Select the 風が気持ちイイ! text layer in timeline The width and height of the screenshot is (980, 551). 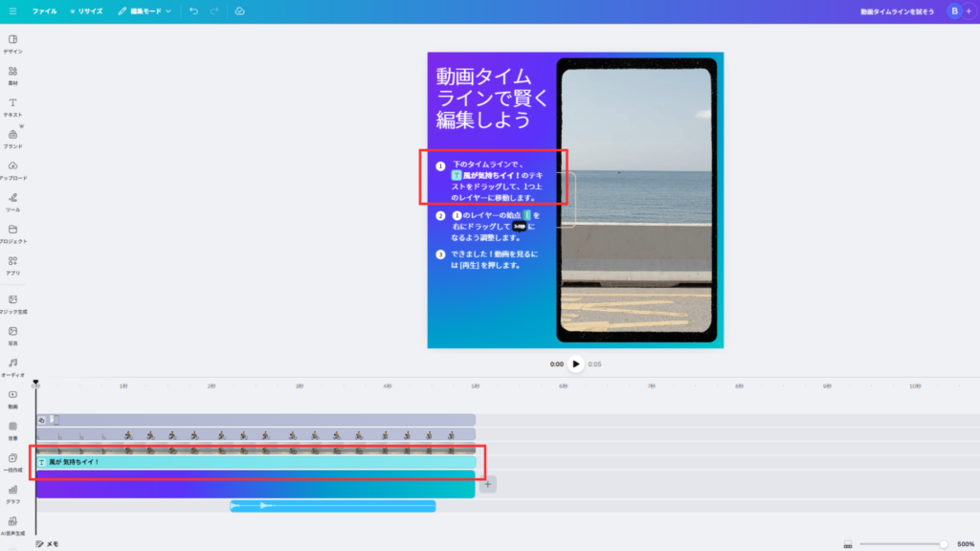coord(256,462)
